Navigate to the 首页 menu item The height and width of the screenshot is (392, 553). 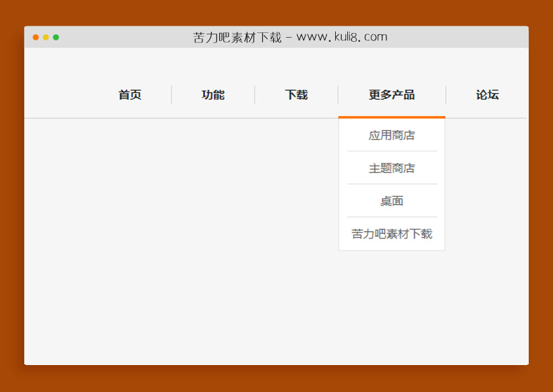click(x=129, y=95)
